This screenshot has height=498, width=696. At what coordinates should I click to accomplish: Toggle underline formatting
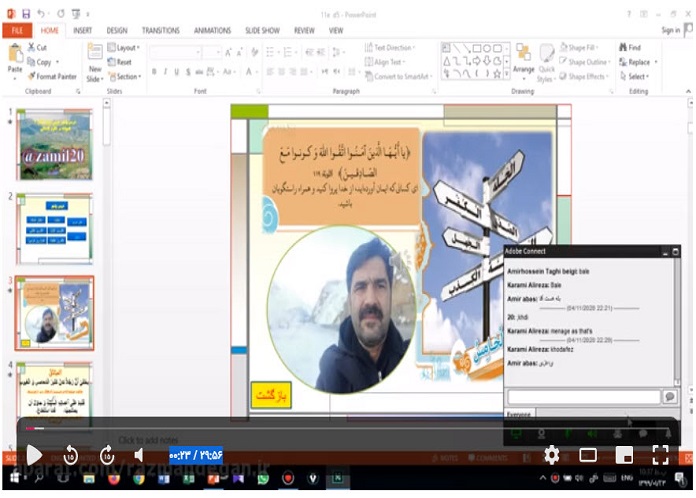pyautogui.click(x=177, y=71)
